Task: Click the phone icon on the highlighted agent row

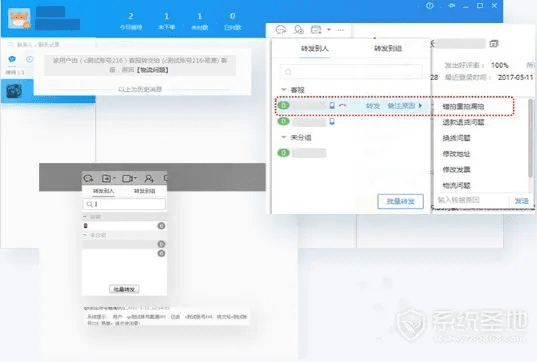Action: click(332, 105)
